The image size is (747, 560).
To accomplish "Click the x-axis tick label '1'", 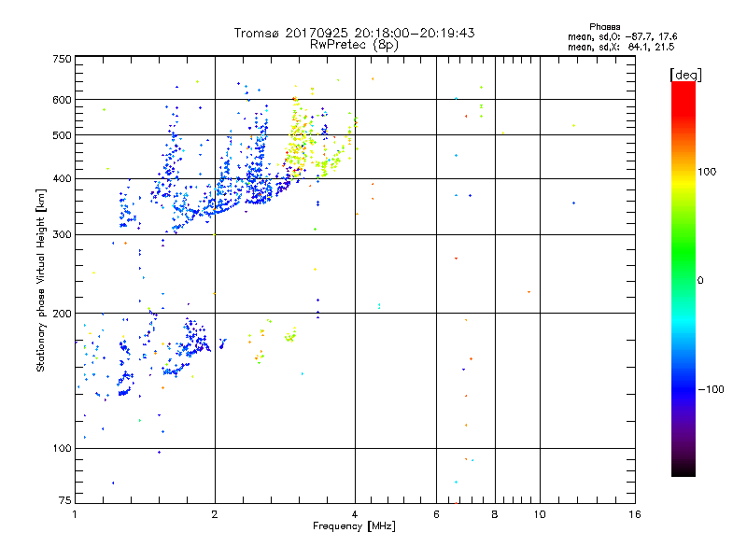I will pyautogui.click(x=75, y=514).
